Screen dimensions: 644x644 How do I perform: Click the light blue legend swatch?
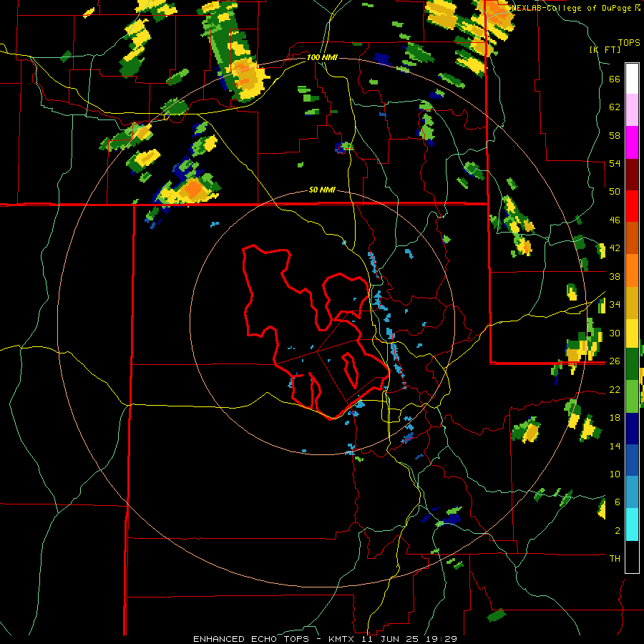click(x=632, y=493)
